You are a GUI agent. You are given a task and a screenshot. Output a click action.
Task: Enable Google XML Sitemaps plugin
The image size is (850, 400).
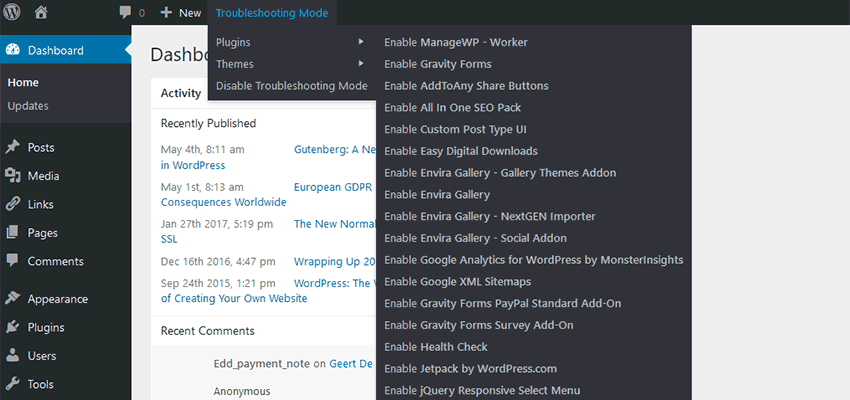click(457, 281)
